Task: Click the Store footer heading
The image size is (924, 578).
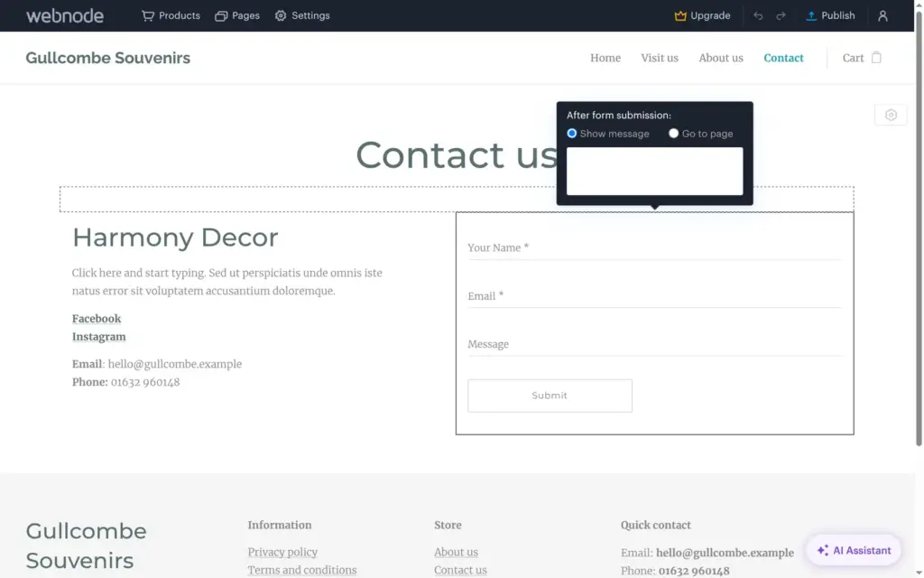Action: [448, 525]
